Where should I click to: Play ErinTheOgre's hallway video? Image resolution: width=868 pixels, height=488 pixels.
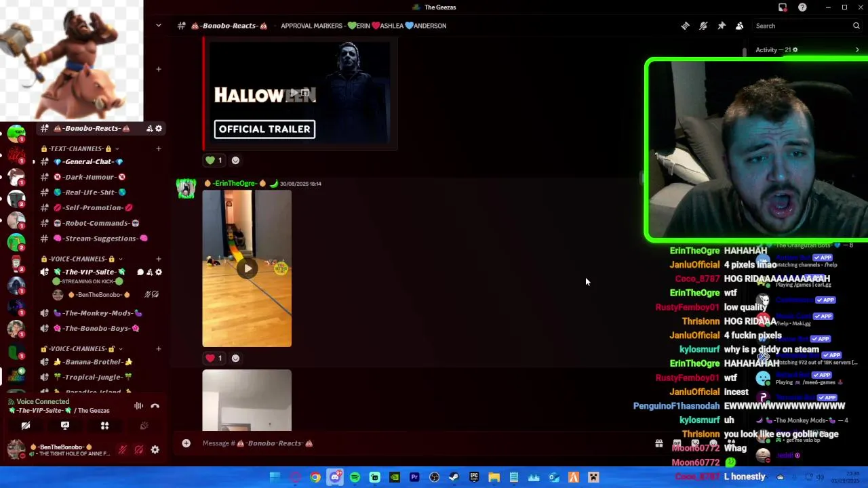pos(247,268)
